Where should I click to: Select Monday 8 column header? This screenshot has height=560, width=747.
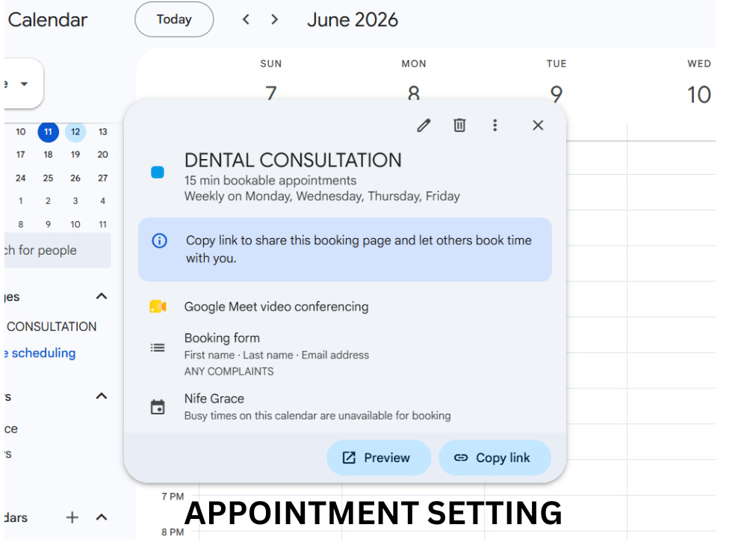[414, 79]
